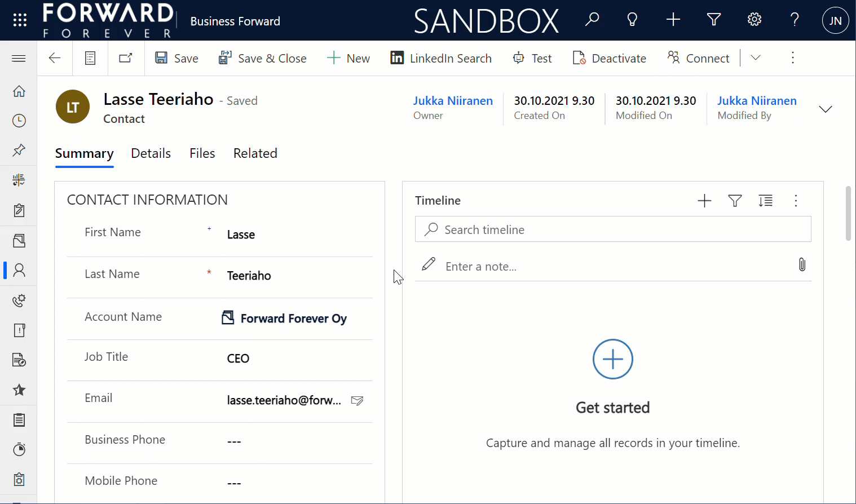
Task: Open the timeline more options ellipsis
Action: (796, 201)
